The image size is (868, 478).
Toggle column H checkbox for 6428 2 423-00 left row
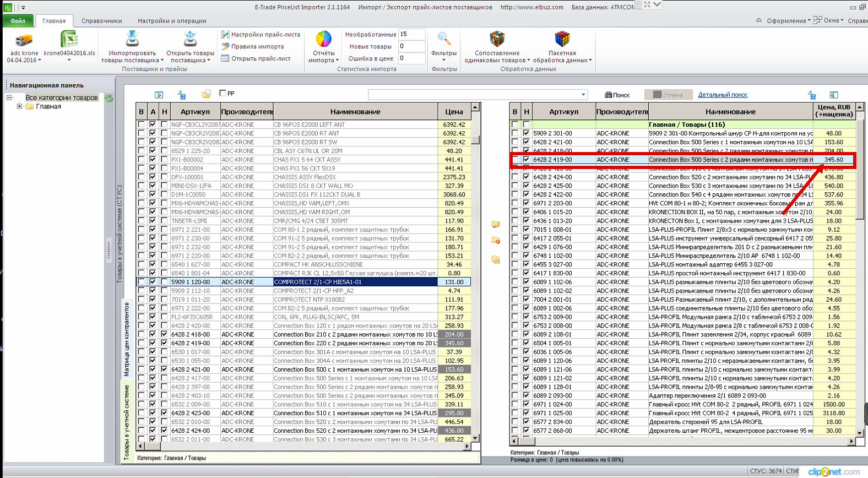pos(164,413)
